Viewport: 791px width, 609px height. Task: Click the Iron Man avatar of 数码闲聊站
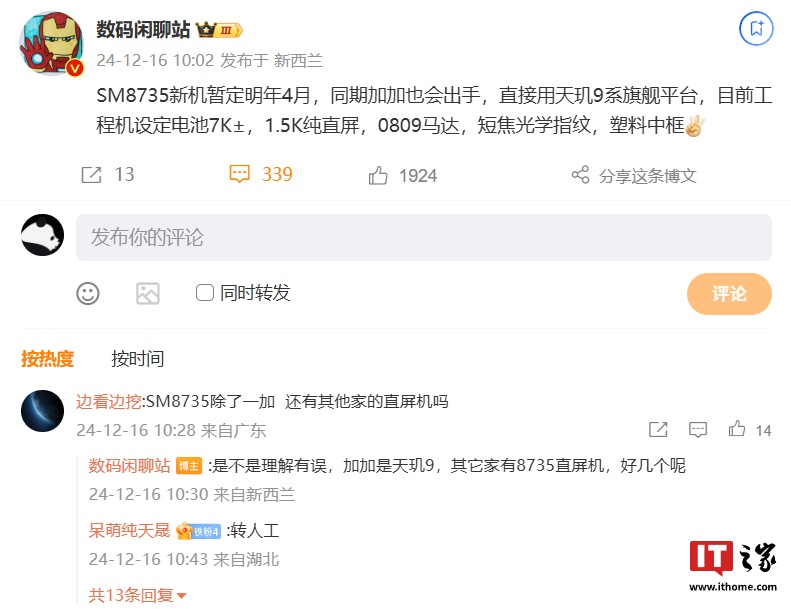click(51, 44)
